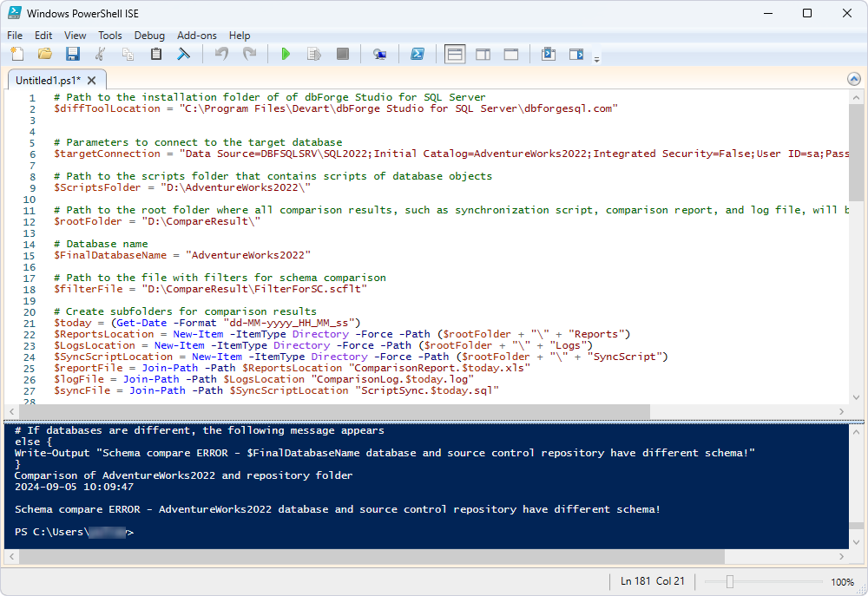Click the $today Get-Date line
Viewport: 868px width, 596px height.
pyautogui.click(x=207, y=323)
